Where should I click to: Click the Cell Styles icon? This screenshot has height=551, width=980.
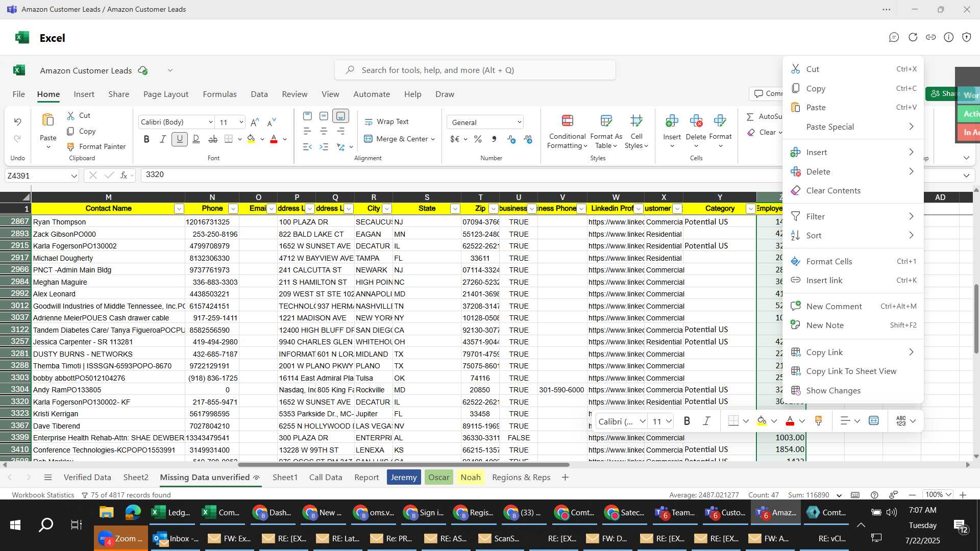point(636,121)
